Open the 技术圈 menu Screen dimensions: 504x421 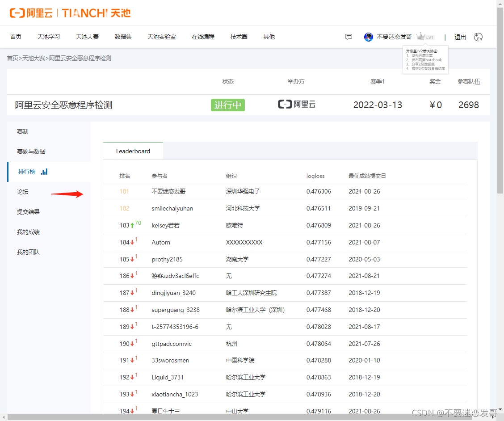(x=239, y=37)
